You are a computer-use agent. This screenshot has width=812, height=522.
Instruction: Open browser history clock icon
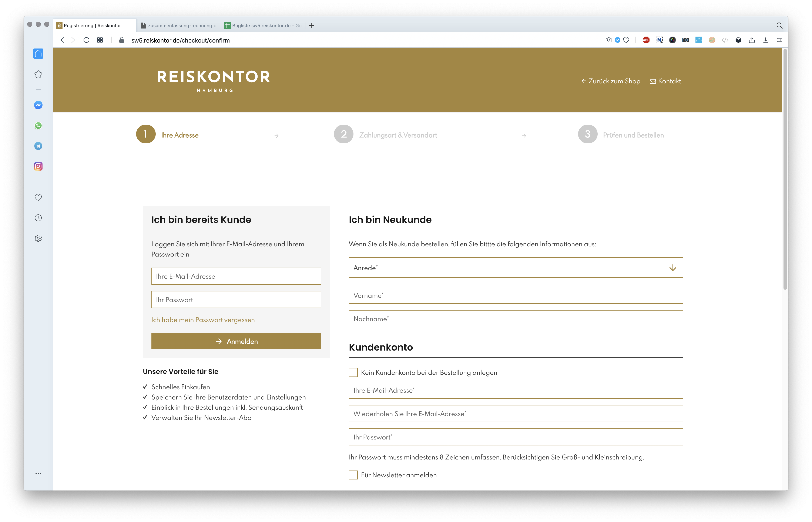[38, 218]
